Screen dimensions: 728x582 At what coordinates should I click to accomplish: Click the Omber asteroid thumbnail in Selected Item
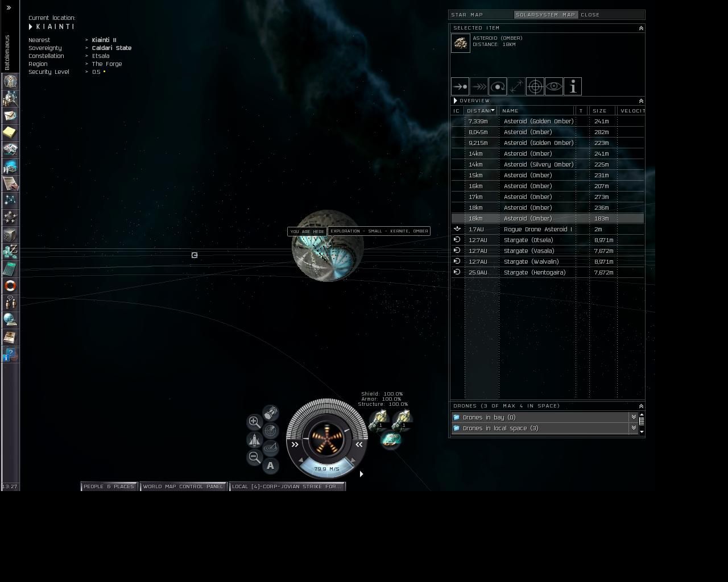pos(461,43)
